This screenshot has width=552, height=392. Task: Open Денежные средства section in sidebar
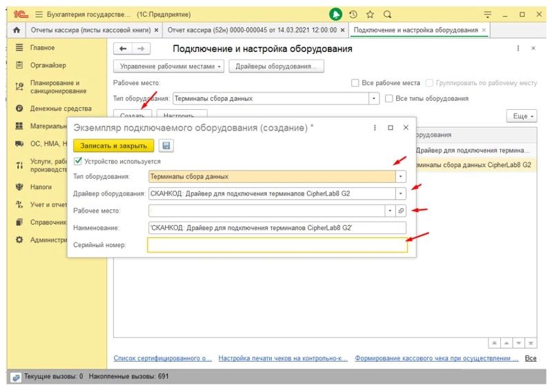click(x=60, y=108)
